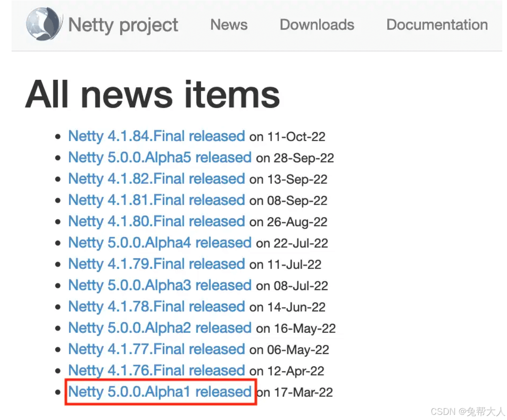507x420 pixels.
Task: Click the date text 'on 14-Jun-22'
Action: coord(287,307)
